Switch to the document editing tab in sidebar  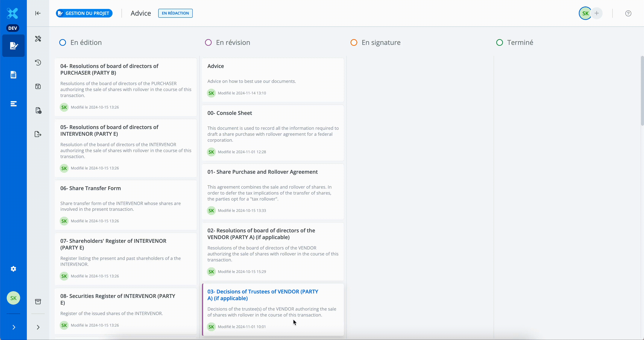pyautogui.click(x=13, y=46)
